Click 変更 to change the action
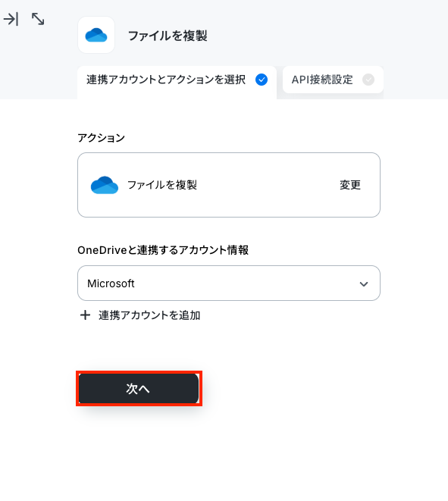 (350, 185)
